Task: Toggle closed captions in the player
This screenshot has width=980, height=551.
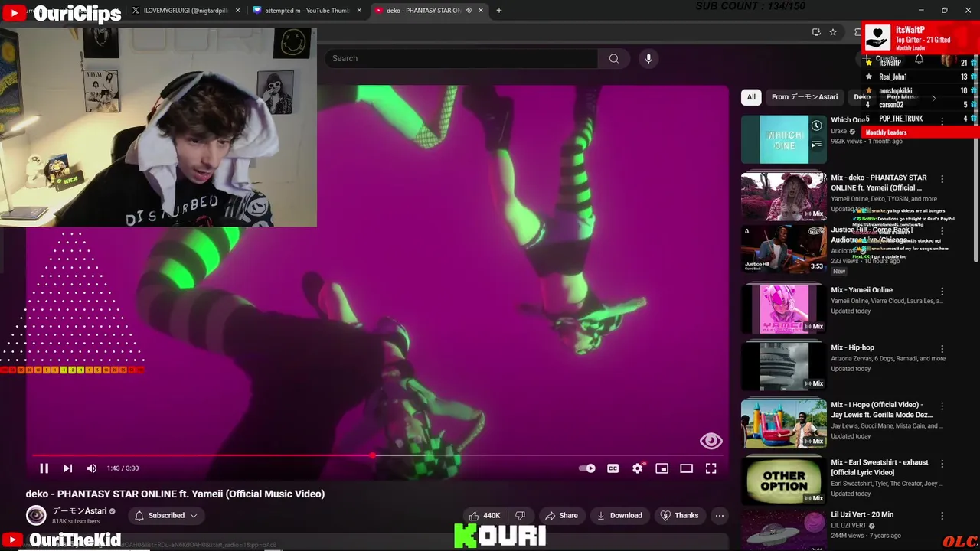Action: [612, 468]
